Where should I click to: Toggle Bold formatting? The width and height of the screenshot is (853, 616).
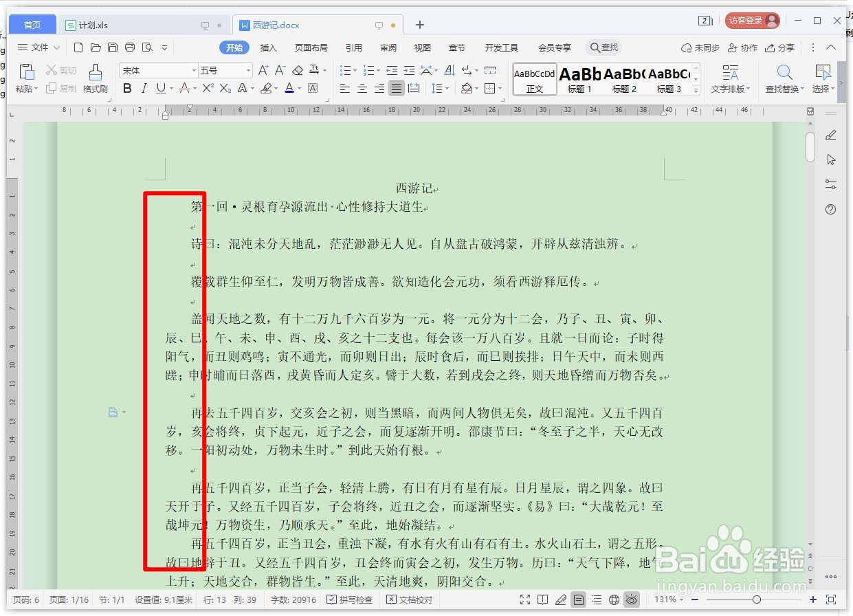[127, 88]
